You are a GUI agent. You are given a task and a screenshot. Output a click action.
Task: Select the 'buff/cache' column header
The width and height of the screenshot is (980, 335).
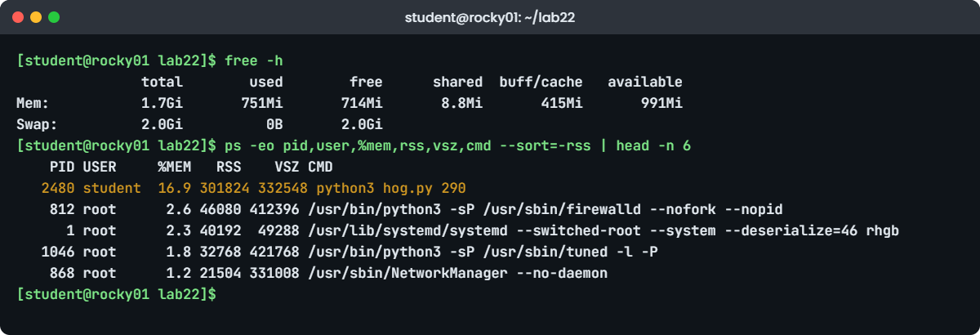(x=541, y=83)
